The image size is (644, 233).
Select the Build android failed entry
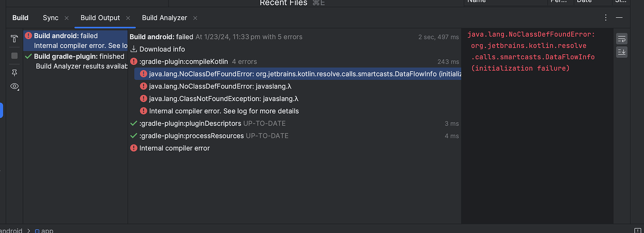click(66, 36)
